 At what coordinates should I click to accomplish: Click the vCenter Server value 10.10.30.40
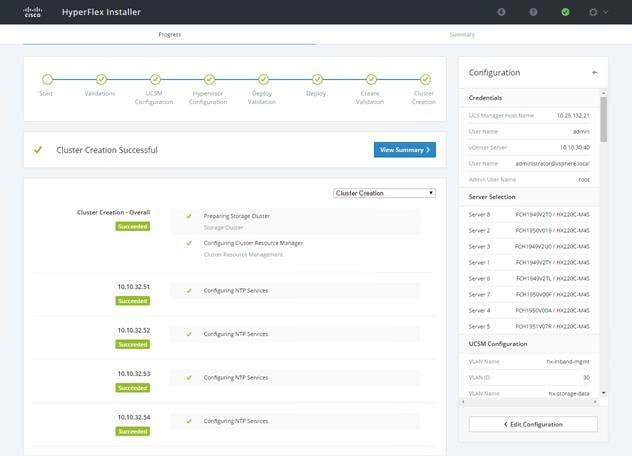(x=574, y=148)
